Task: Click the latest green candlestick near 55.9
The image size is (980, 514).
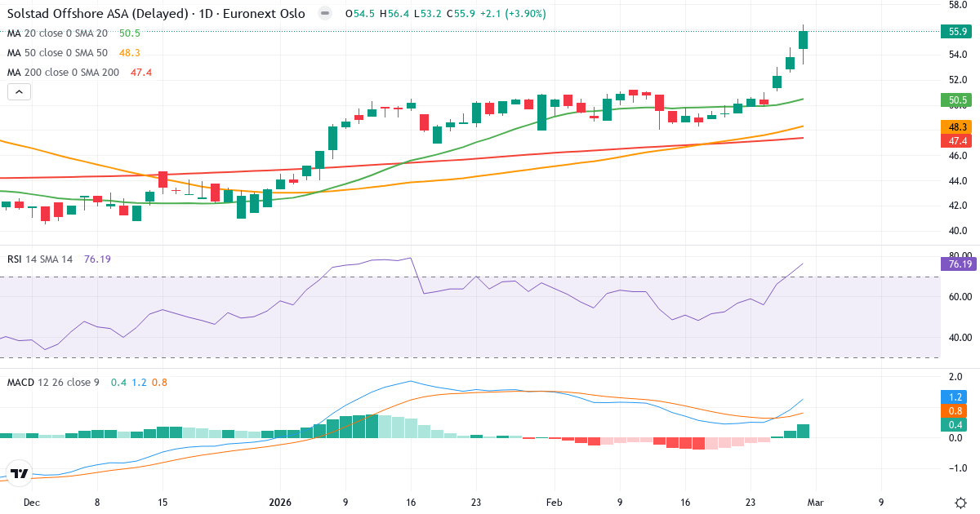Action: (804, 40)
